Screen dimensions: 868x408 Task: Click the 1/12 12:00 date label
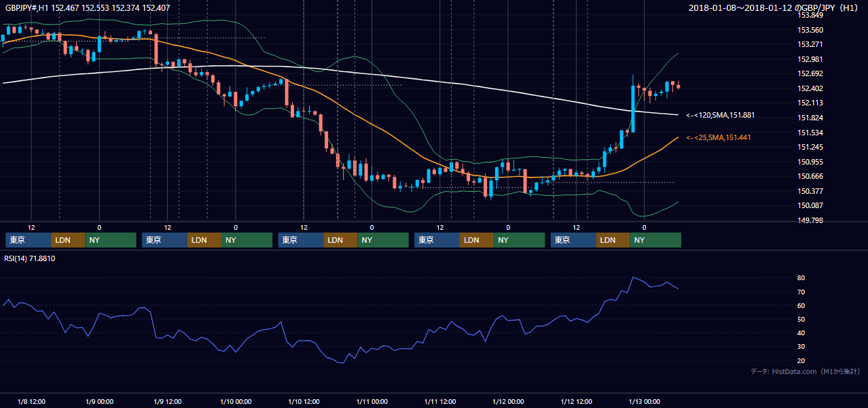576,401
